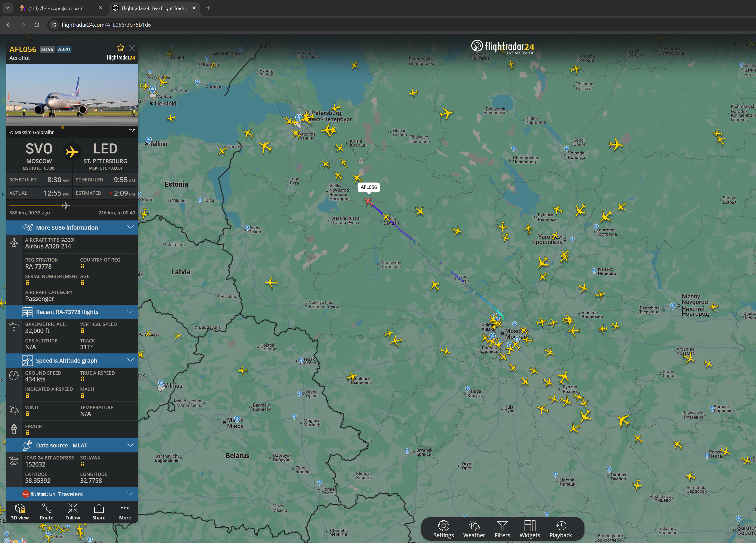This screenshot has width=756, height=543.
Task: Click the Follow aircraft icon
Action: [x=73, y=512]
